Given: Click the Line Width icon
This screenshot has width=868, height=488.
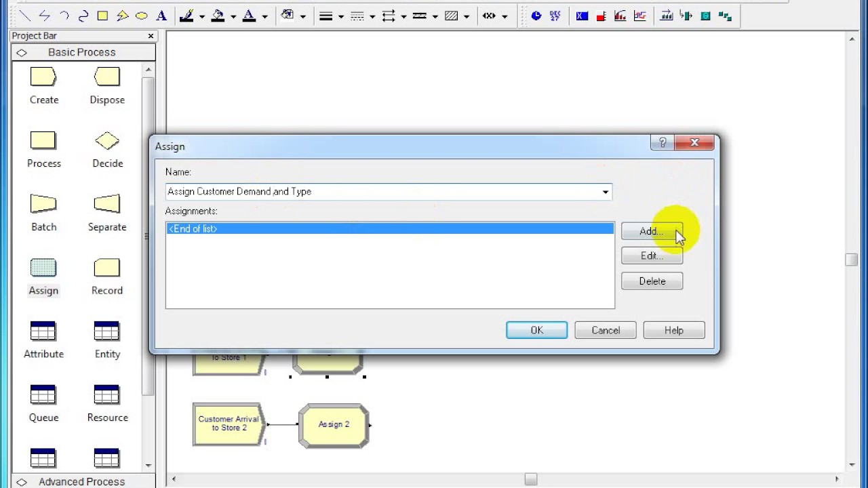Looking at the screenshot, I should (325, 16).
